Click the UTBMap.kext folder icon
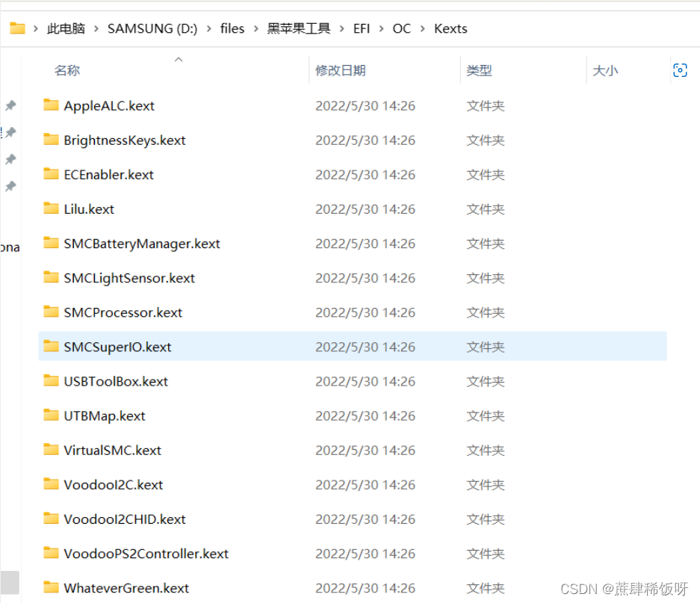700x603 pixels. pos(51,415)
